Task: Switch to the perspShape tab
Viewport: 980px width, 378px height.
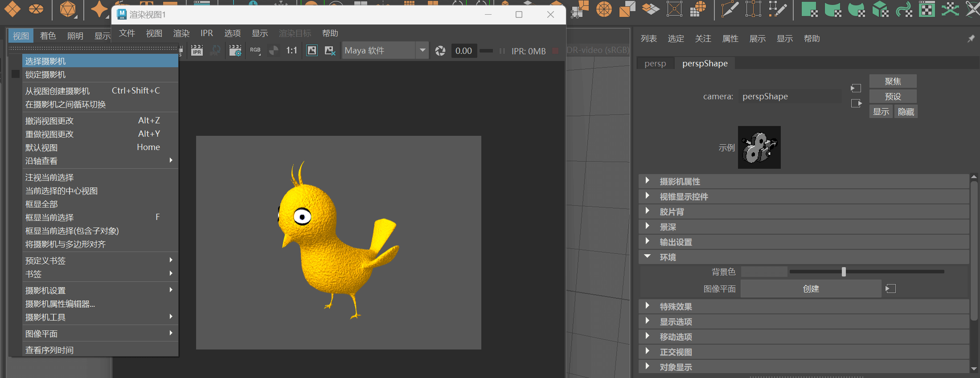Action: [705, 64]
